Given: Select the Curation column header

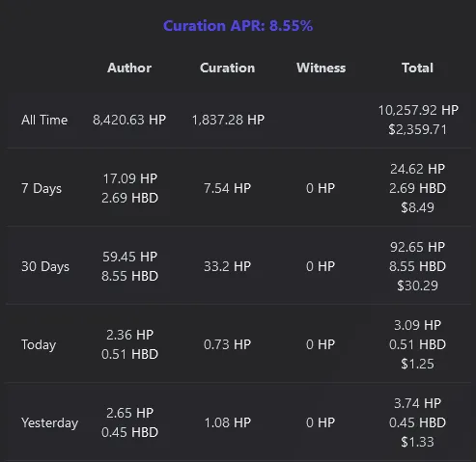Looking at the screenshot, I should [x=227, y=68].
